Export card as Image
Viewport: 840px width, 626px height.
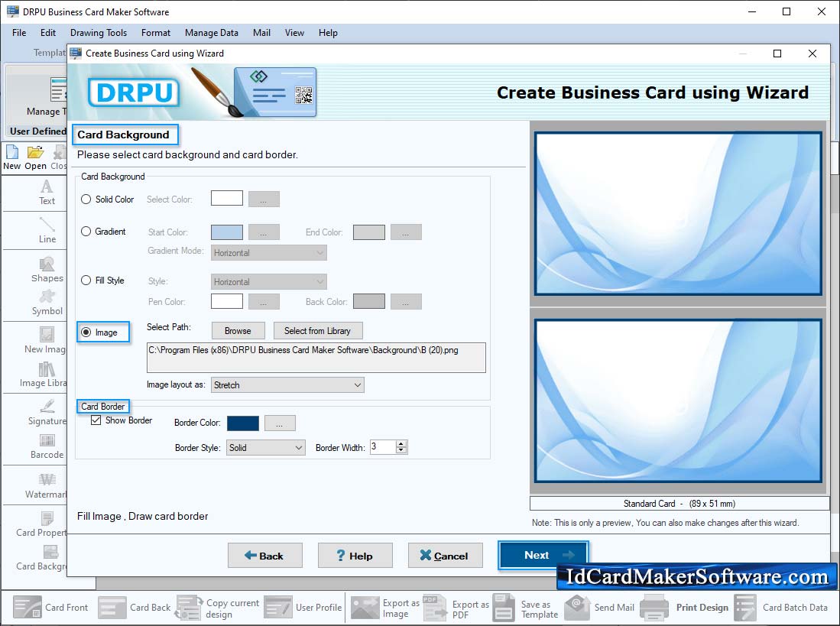coord(385,608)
